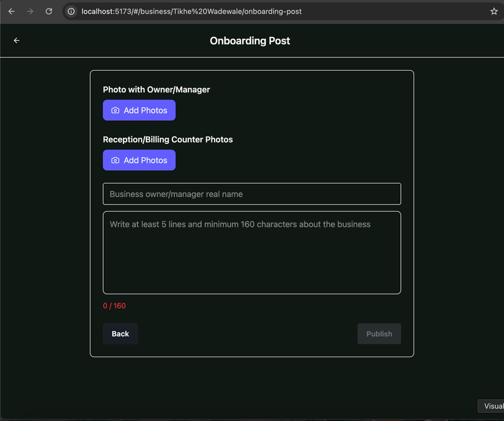Click the Back button
This screenshot has height=421, width=504.
click(x=120, y=334)
